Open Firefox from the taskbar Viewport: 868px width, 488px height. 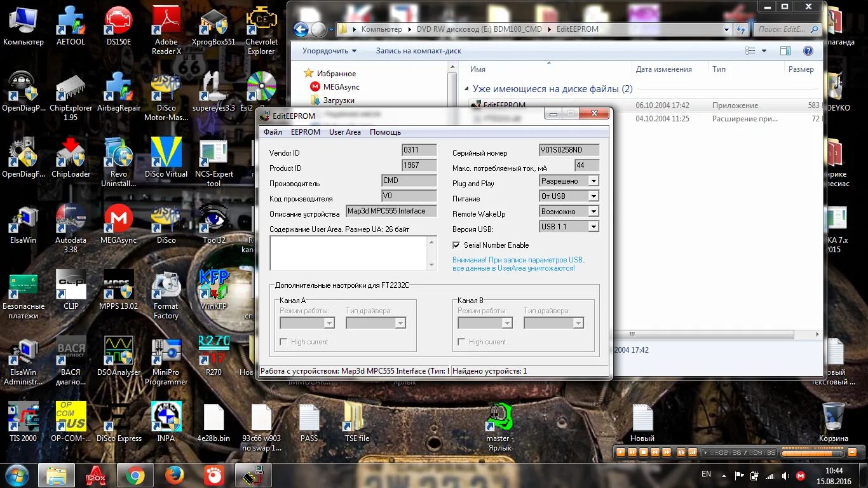click(x=174, y=475)
